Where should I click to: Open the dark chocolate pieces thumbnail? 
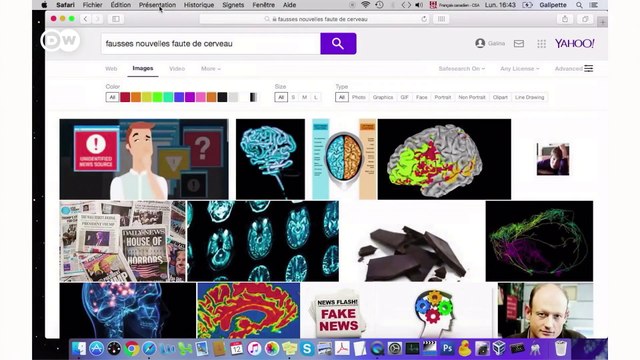coord(412,241)
